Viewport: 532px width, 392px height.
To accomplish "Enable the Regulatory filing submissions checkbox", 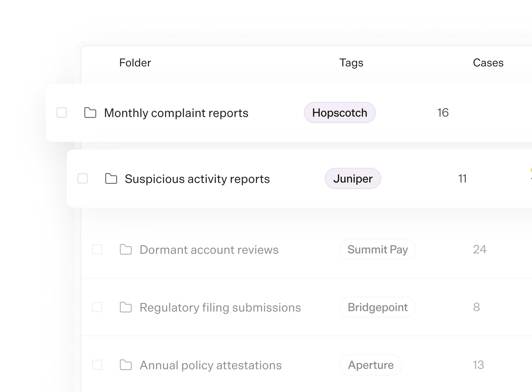I will click(97, 307).
